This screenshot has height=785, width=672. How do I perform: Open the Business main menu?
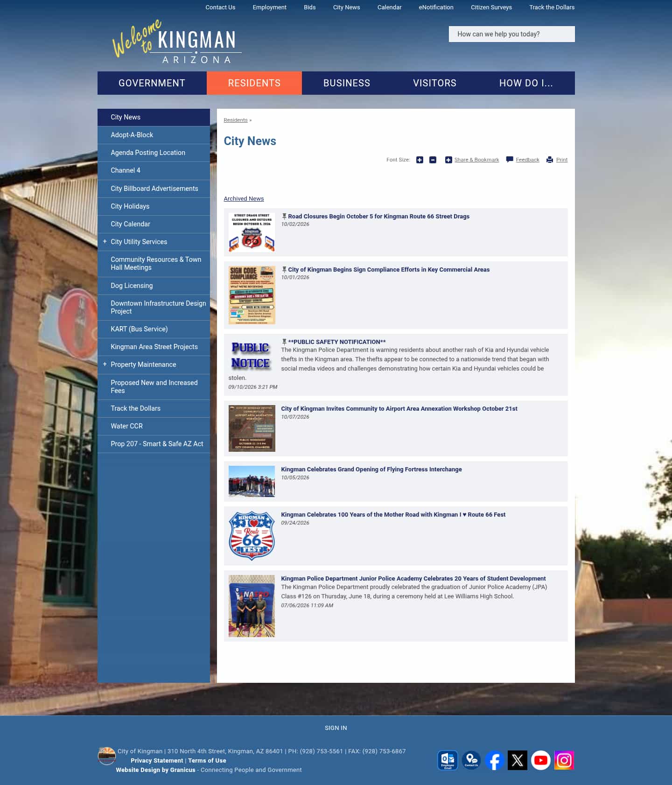point(347,83)
